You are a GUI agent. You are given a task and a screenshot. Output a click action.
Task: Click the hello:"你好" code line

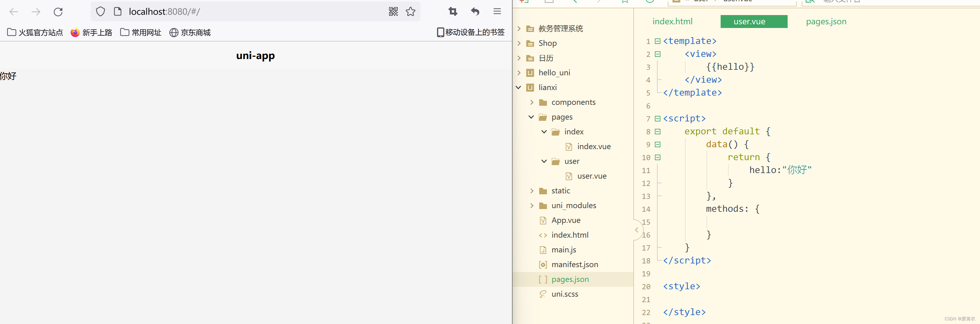pyautogui.click(x=780, y=170)
